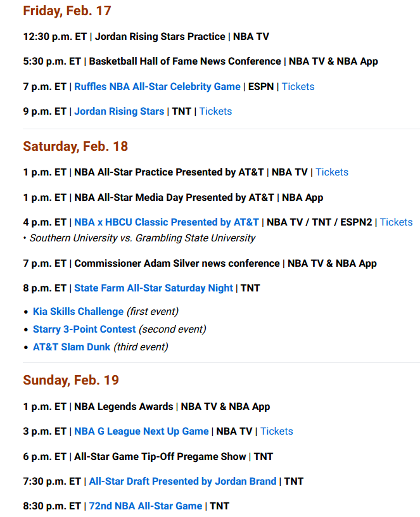
Task: Click the Sunday, Feb. 19 heading
Action: [71, 381]
